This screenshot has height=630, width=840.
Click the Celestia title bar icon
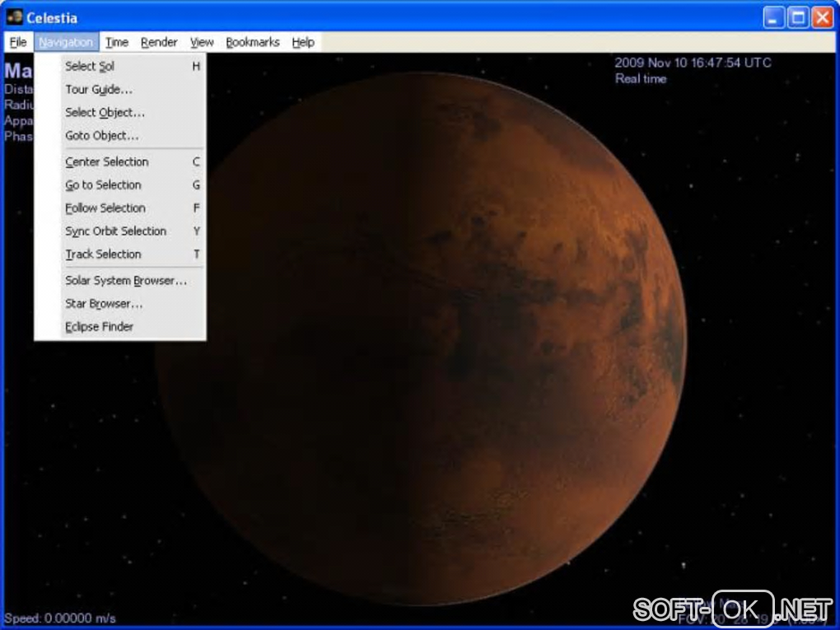click(x=15, y=17)
